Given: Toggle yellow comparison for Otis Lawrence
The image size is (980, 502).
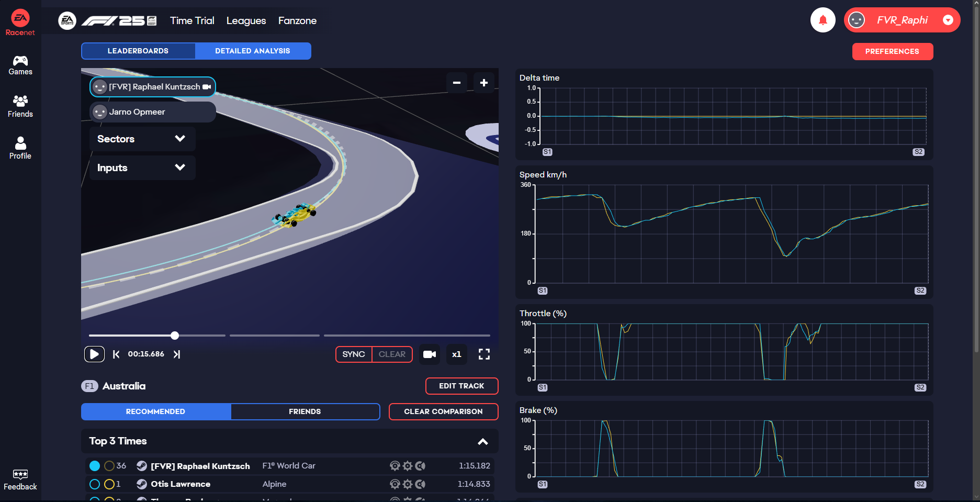Looking at the screenshot, I should pyautogui.click(x=109, y=484).
